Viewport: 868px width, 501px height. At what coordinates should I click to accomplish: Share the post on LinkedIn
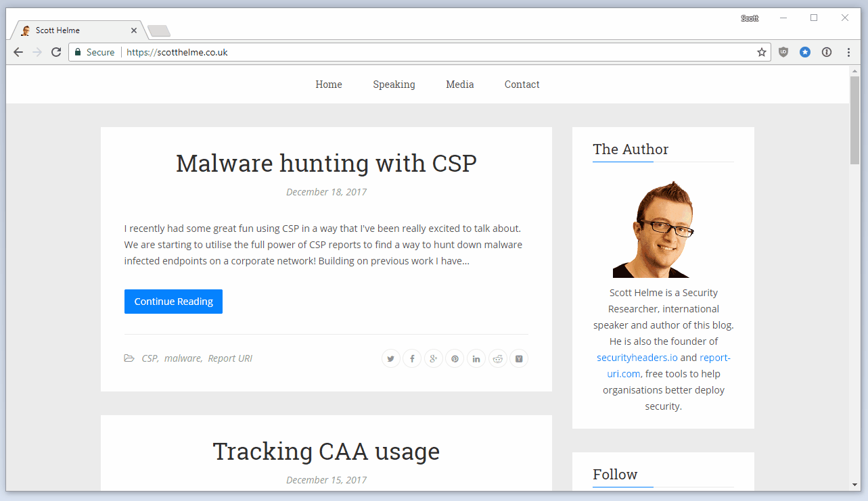tap(476, 359)
